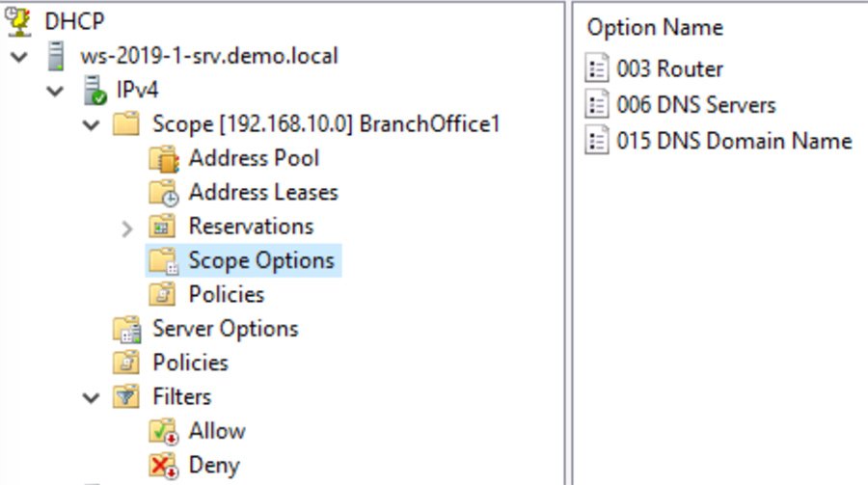Click the Filters funnel icon
The width and height of the screenshot is (868, 485).
click(x=127, y=396)
